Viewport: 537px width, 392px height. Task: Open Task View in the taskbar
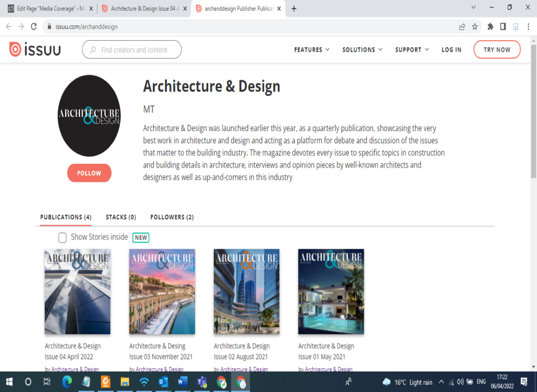click(47, 382)
